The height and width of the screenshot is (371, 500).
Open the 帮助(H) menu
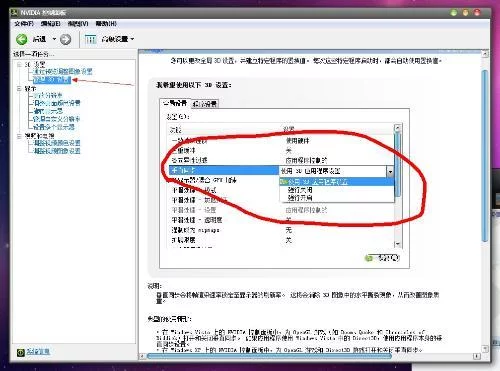pos(106,24)
